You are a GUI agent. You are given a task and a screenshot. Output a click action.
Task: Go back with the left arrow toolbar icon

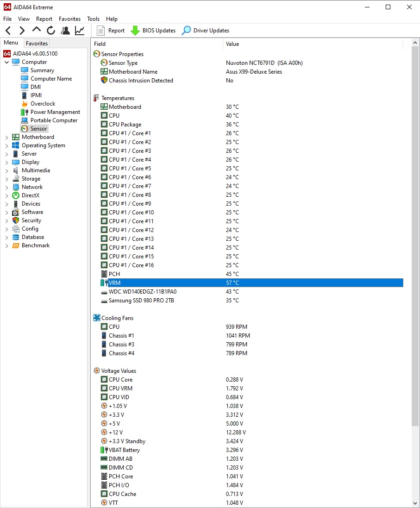[x=8, y=31]
